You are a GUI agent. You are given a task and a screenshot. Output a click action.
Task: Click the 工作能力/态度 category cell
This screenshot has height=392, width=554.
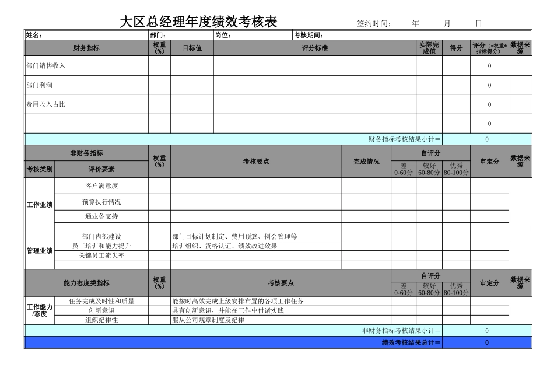click(40, 310)
